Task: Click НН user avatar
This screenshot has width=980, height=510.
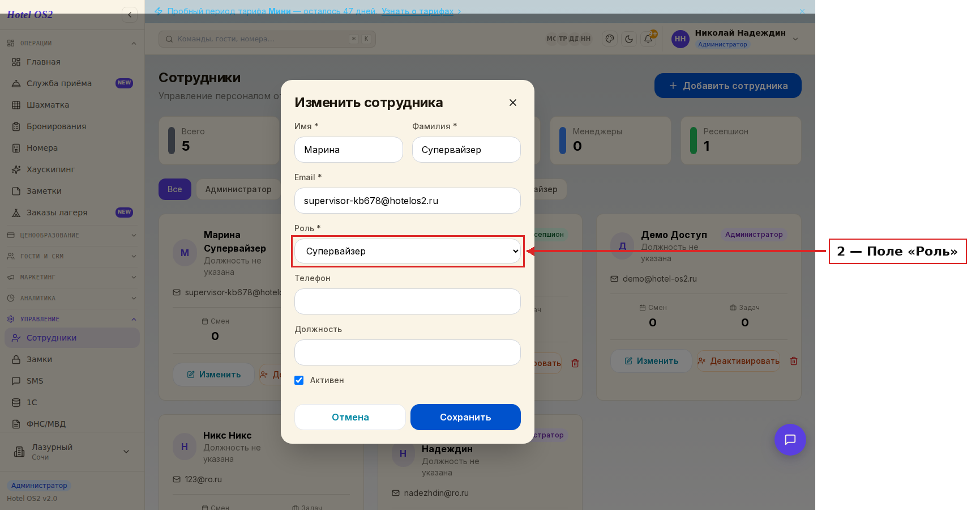Action: [x=680, y=39]
